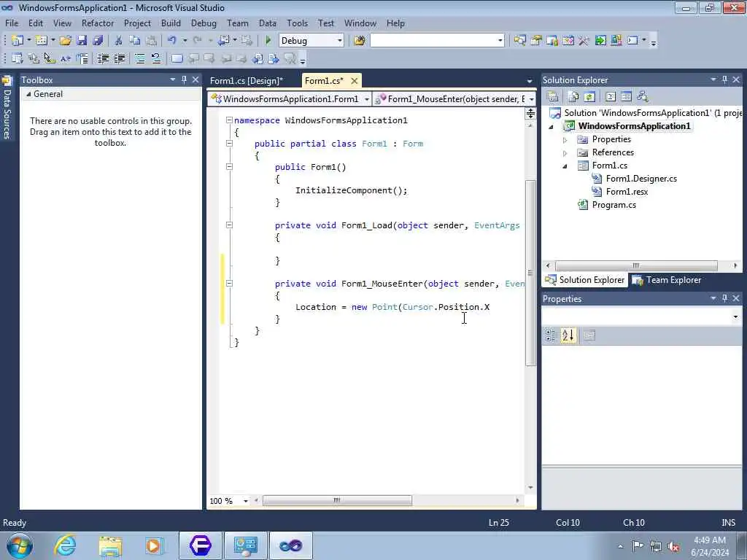
Task: Comment out the selected lines icon
Action: click(139, 58)
